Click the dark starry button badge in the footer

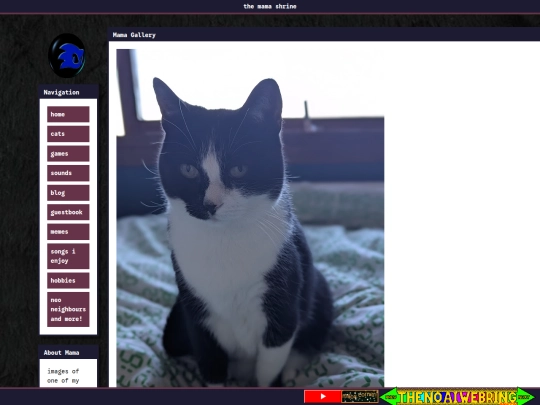pyautogui.click(x=360, y=396)
